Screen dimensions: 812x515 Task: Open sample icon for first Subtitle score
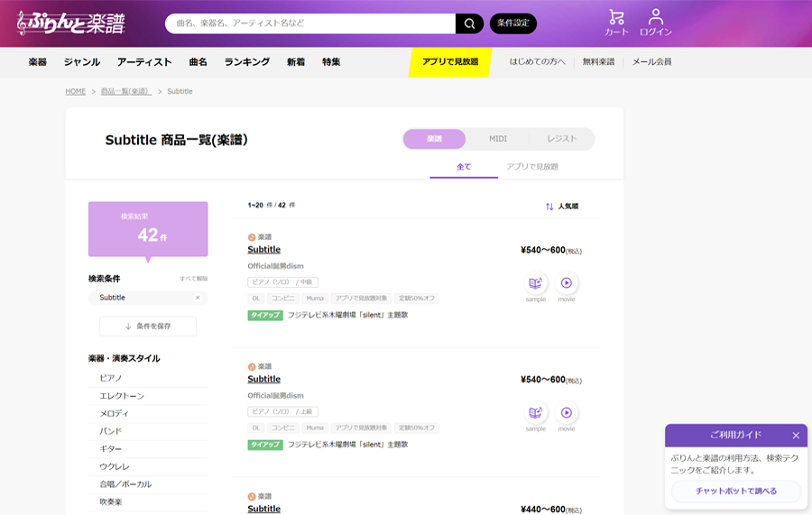click(x=536, y=283)
